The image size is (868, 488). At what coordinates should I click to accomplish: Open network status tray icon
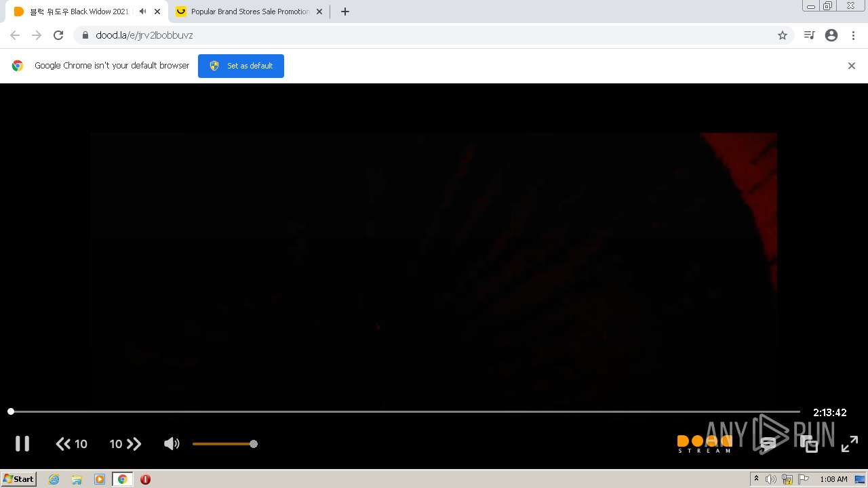[x=787, y=479]
